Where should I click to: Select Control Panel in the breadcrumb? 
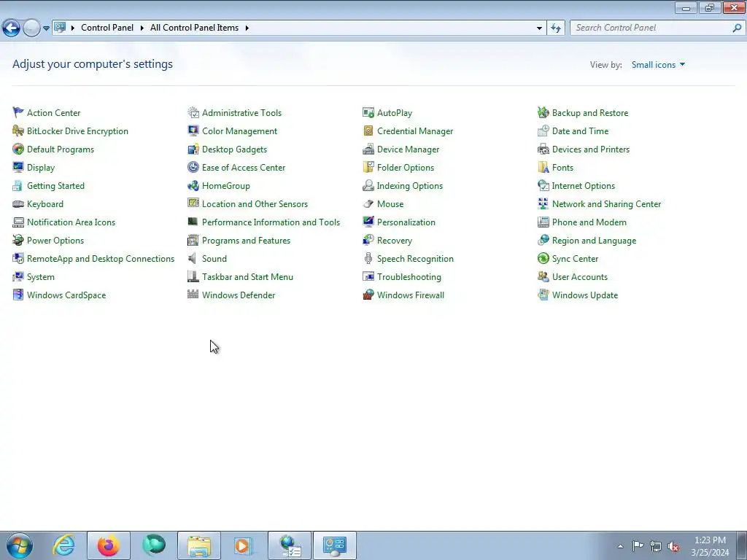point(107,28)
